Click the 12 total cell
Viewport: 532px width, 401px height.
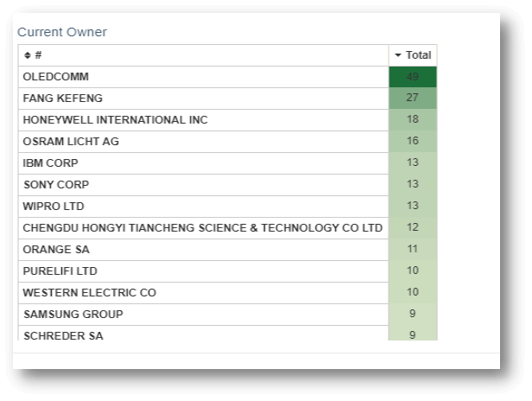click(x=413, y=228)
